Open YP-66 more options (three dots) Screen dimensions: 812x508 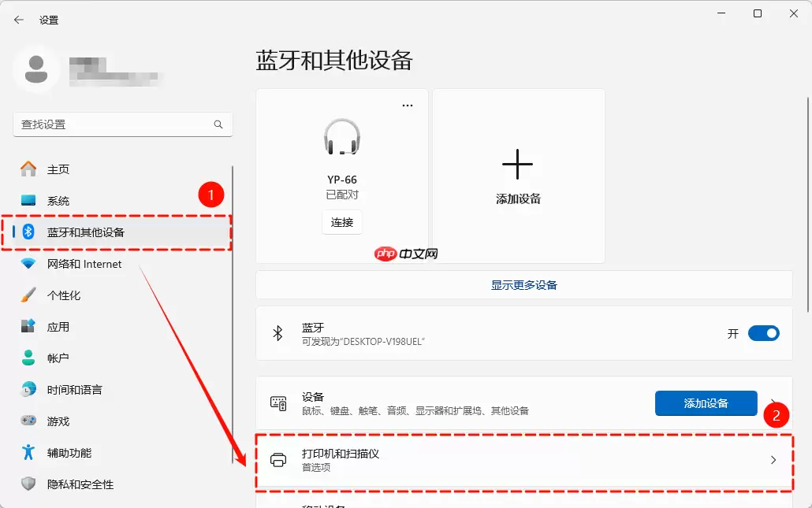tap(408, 106)
